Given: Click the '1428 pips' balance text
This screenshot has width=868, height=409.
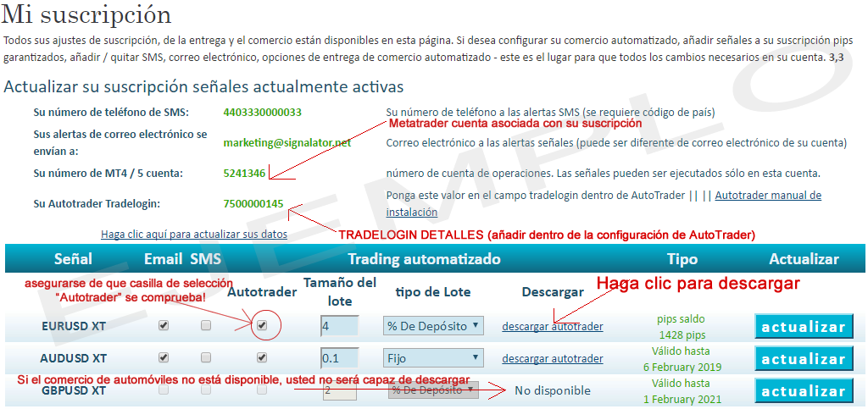Looking at the screenshot, I should coord(682,335).
